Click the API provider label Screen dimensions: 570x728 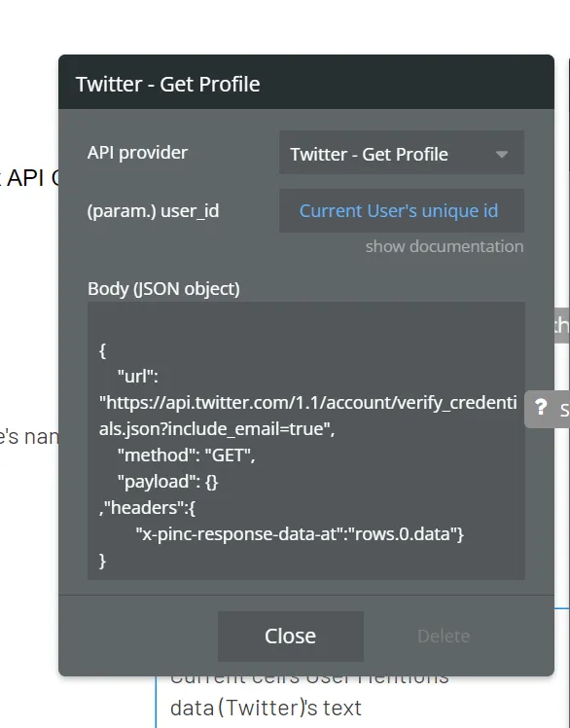click(x=137, y=152)
